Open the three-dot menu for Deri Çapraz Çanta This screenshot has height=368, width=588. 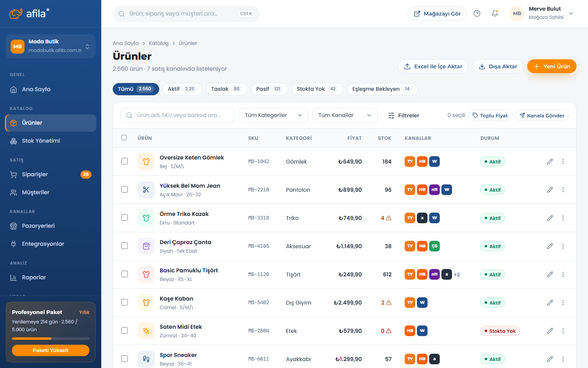563,246
